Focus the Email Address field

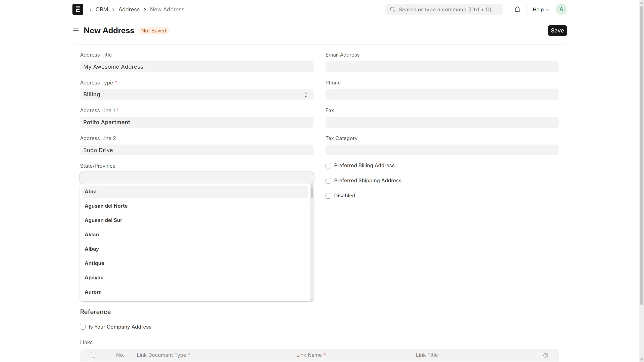click(x=442, y=67)
